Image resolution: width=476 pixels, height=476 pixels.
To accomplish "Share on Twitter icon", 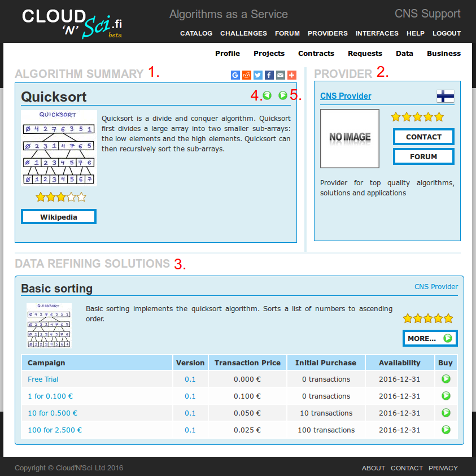I will point(257,75).
